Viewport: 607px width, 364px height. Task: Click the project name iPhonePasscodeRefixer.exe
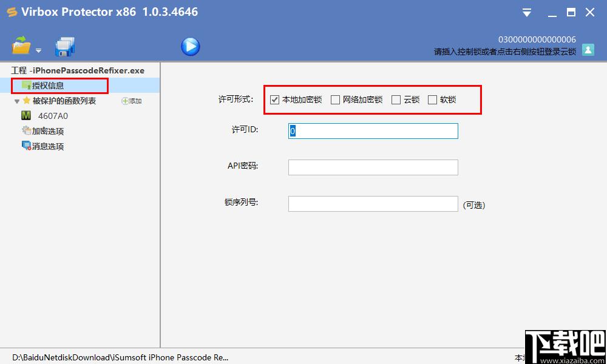(x=89, y=70)
